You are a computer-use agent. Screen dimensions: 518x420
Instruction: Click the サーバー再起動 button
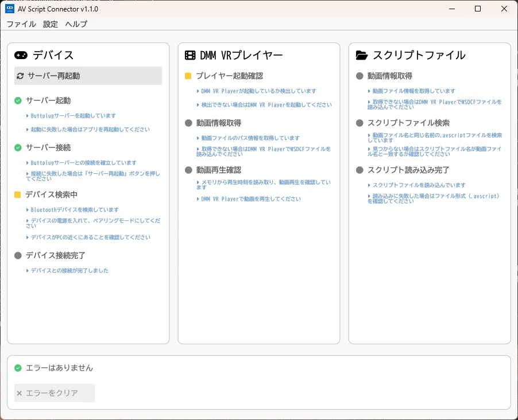(x=88, y=76)
